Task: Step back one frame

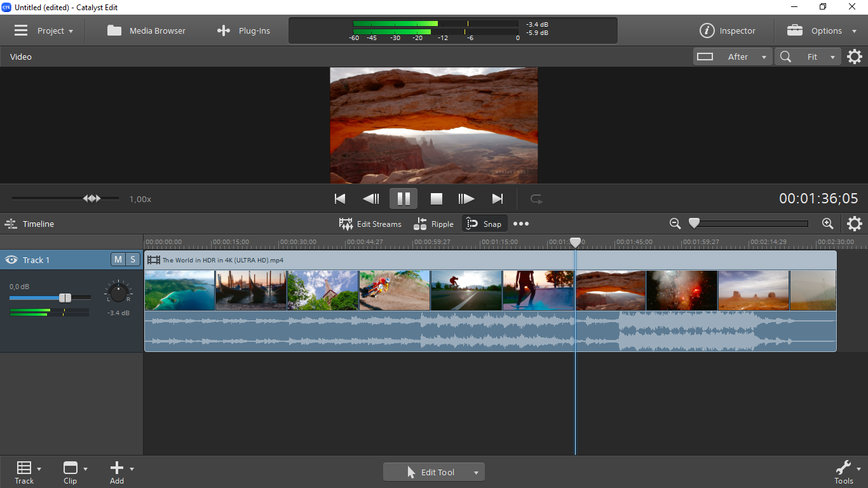Action: tap(371, 199)
